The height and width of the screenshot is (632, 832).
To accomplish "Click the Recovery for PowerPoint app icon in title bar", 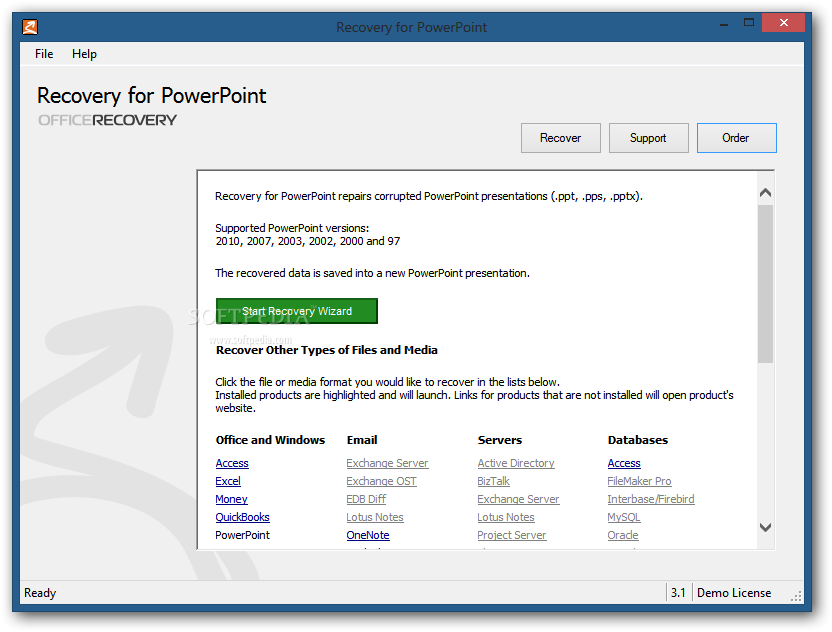I will pyautogui.click(x=30, y=27).
